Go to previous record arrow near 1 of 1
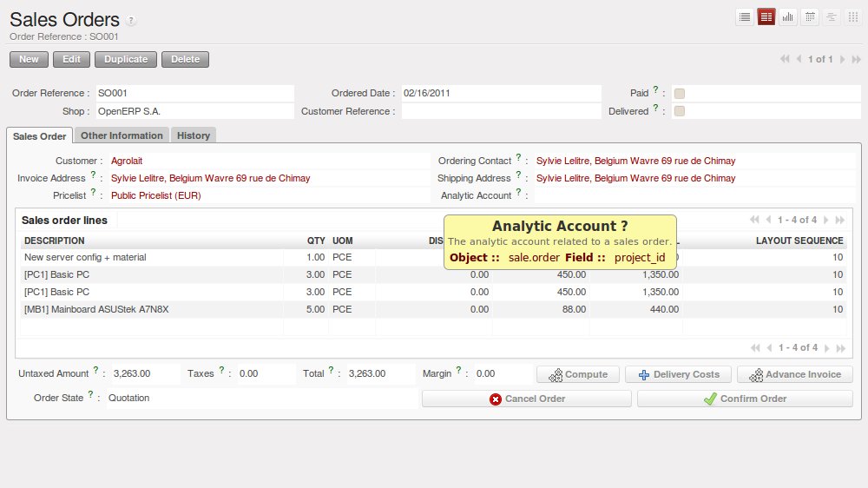This screenshot has width=868, height=488. point(799,59)
